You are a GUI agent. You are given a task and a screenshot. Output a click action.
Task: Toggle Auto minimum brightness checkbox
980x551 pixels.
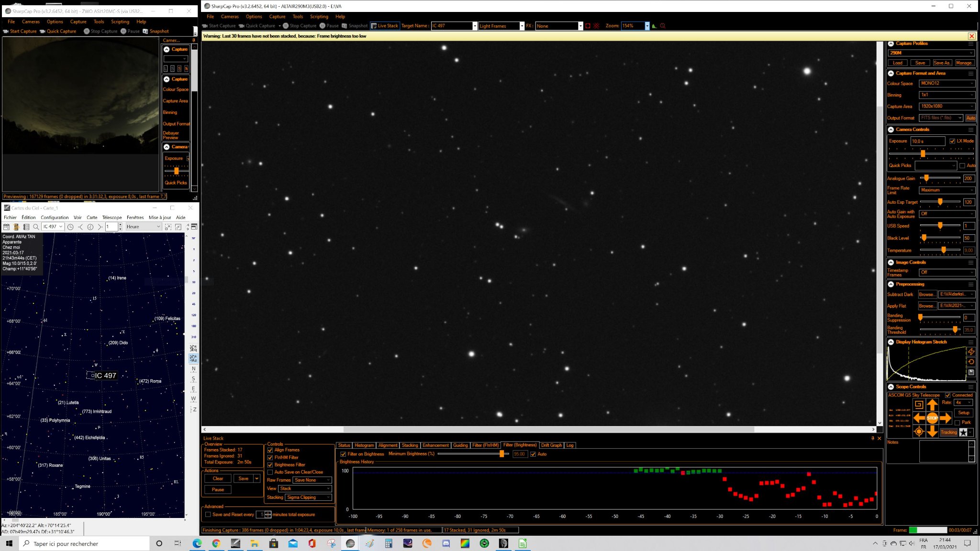click(x=533, y=454)
